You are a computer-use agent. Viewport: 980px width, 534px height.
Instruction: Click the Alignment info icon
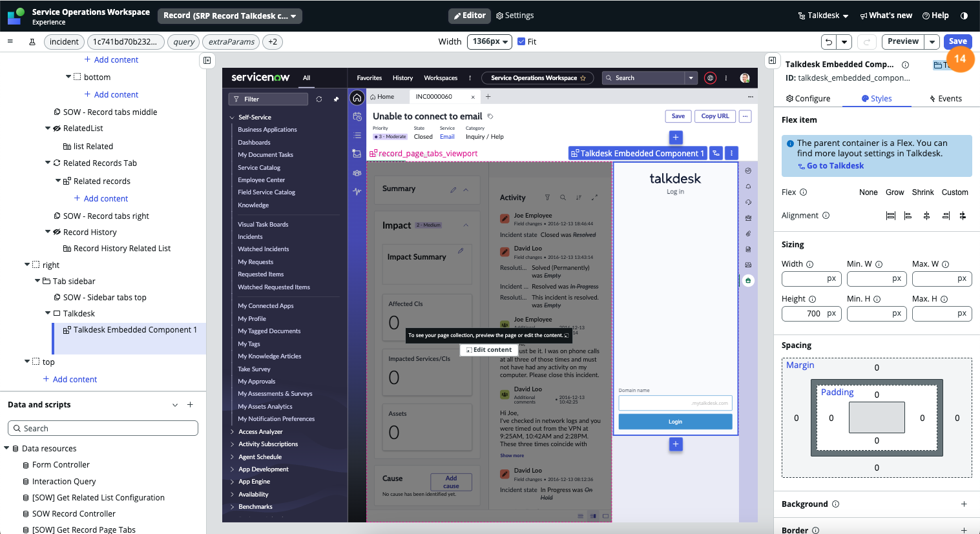(x=826, y=216)
